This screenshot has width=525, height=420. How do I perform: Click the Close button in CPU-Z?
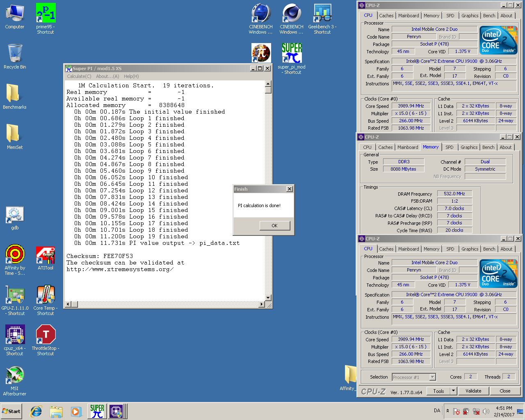pyautogui.click(x=505, y=391)
